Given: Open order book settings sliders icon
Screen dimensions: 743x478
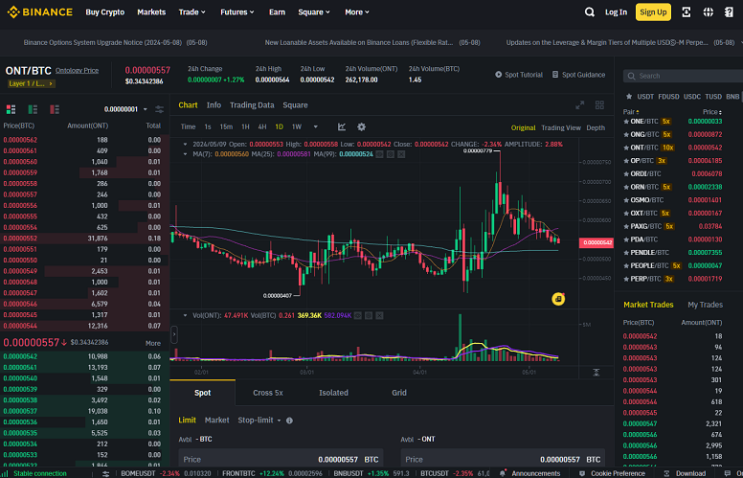Looking at the screenshot, I should [x=160, y=109].
